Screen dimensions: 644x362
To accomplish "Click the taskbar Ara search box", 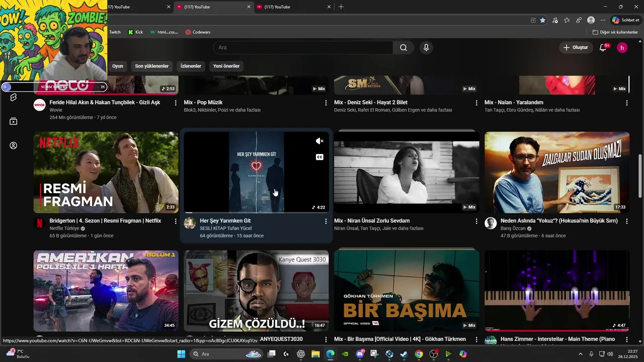I will point(226,354).
